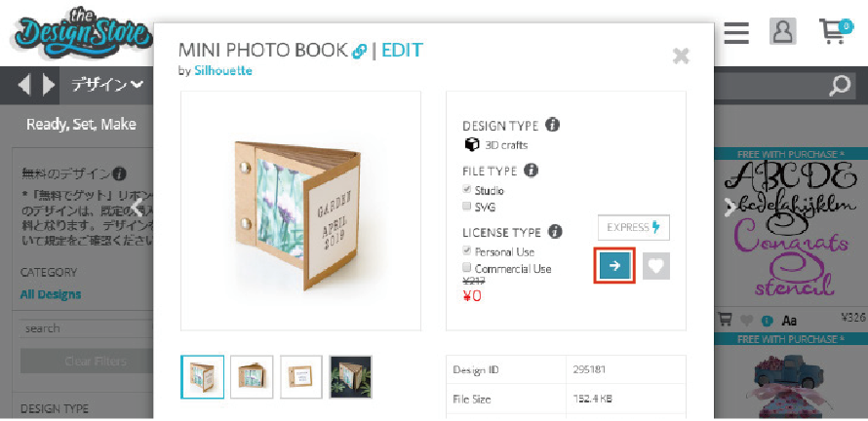Image resolution: width=868 pixels, height=421 pixels.
Task: Click the heart wishlist icon
Action: pos(656,265)
